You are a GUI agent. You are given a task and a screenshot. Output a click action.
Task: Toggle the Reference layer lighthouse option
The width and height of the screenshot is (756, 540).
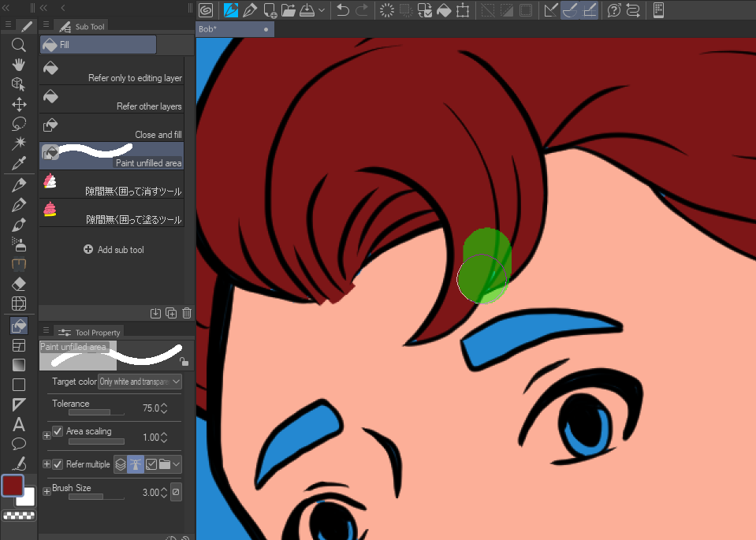(136, 464)
